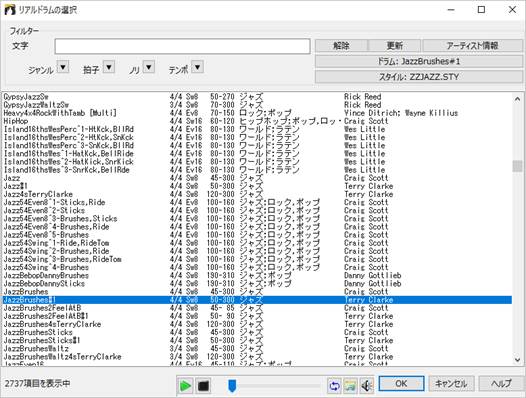Toggle the loop playback icon
526x398 pixels.
tap(334, 386)
